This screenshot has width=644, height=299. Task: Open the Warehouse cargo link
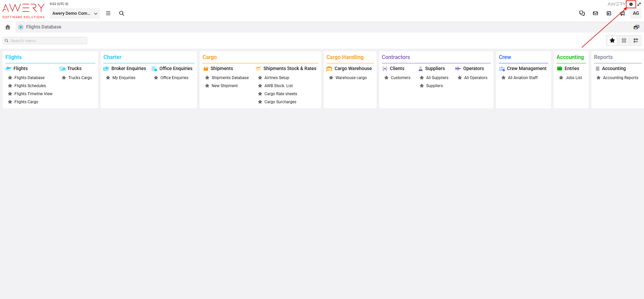point(351,78)
